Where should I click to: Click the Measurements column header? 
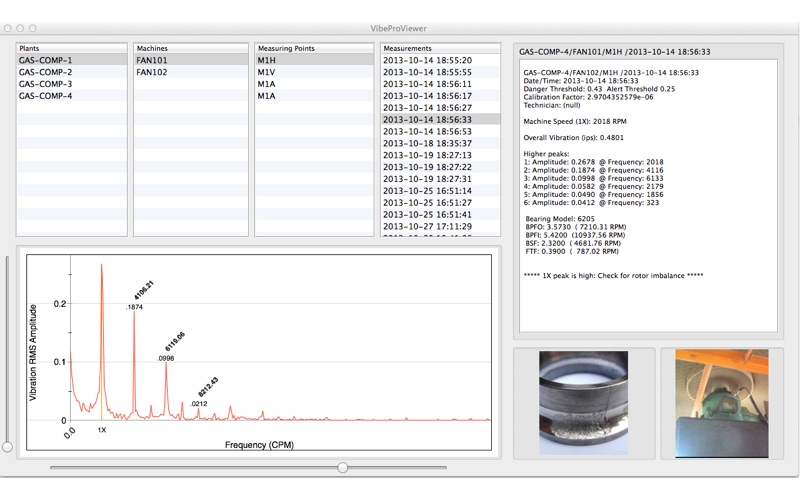coord(438,48)
